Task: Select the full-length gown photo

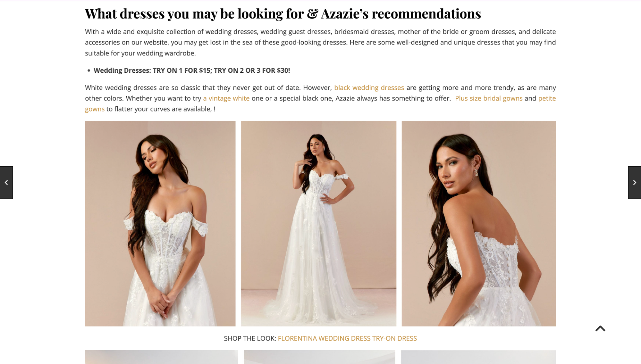Action: tap(318, 223)
